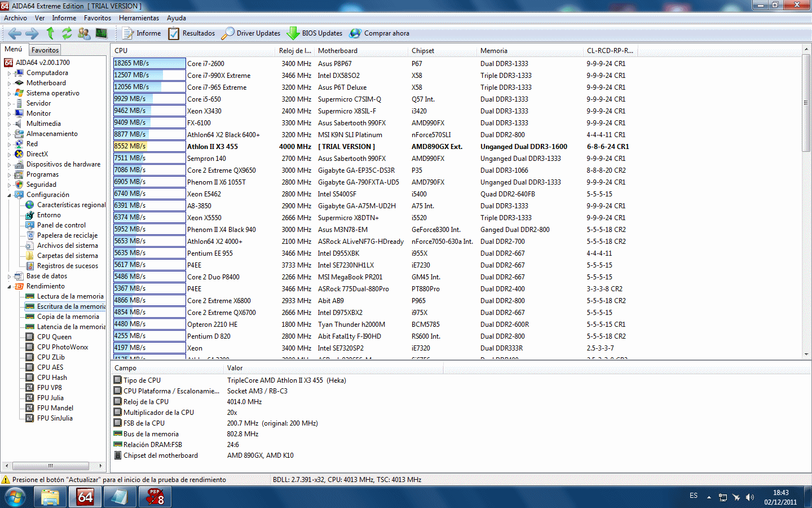Switch to the Favoritos tab in sidebar
This screenshot has width=812, height=508.
[45, 50]
